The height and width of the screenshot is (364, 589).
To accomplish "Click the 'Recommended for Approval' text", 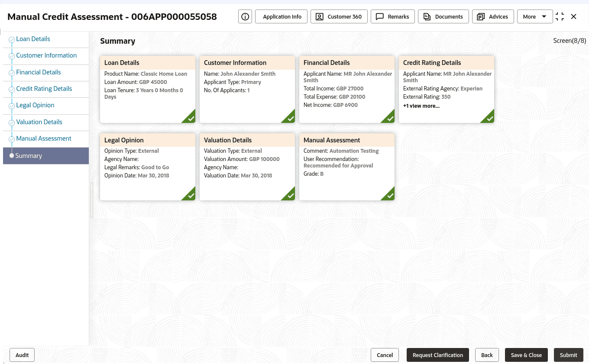I will pos(338,166).
